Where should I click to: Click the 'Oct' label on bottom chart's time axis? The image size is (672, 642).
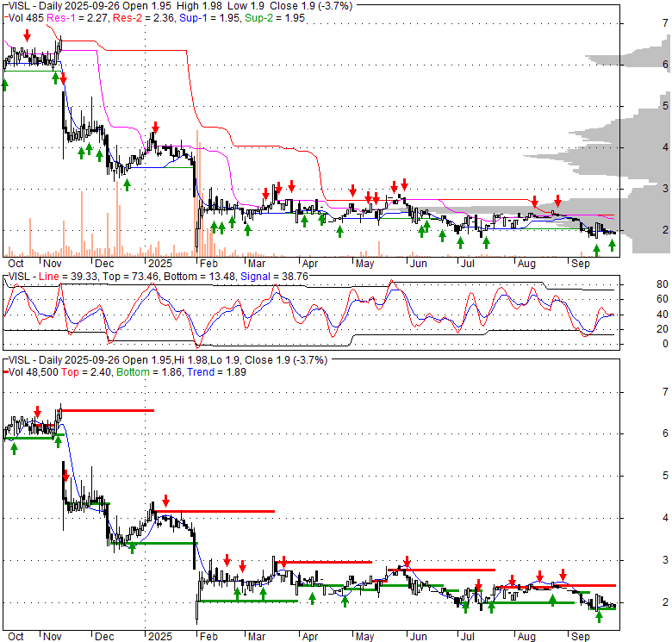tap(16, 637)
